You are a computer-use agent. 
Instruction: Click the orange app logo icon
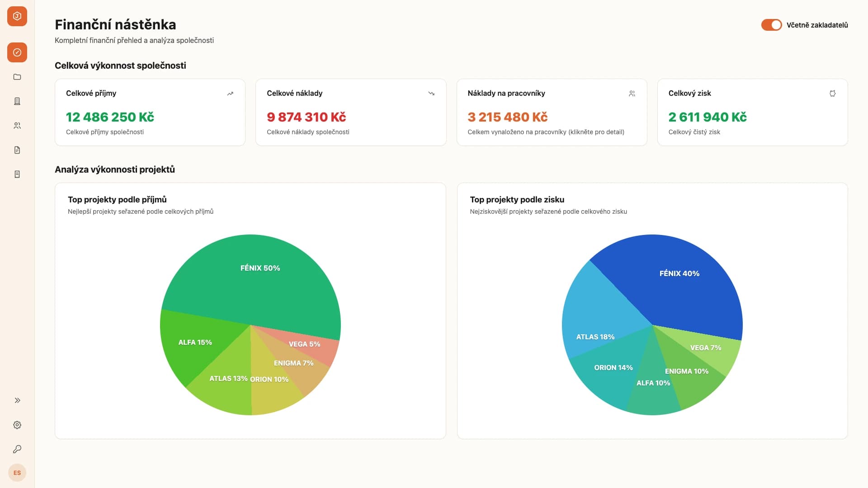point(17,16)
